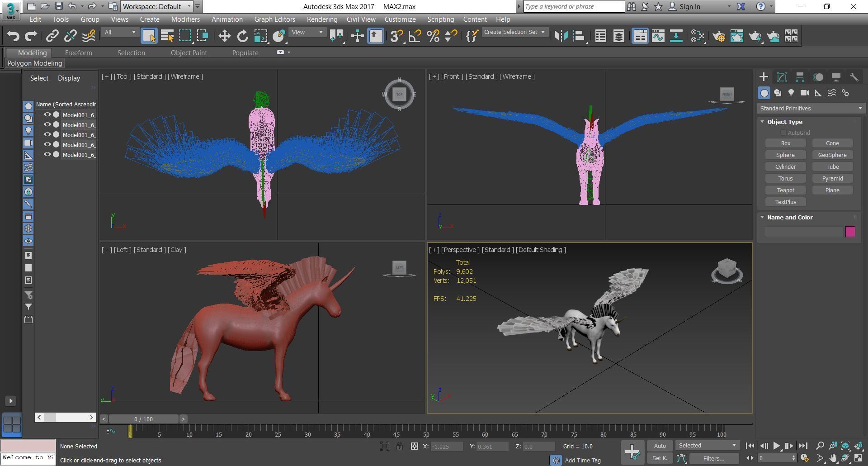This screenshot has width=868, height=466.
Task: Click the Align tool icon
Action: [x=579, y=36]
